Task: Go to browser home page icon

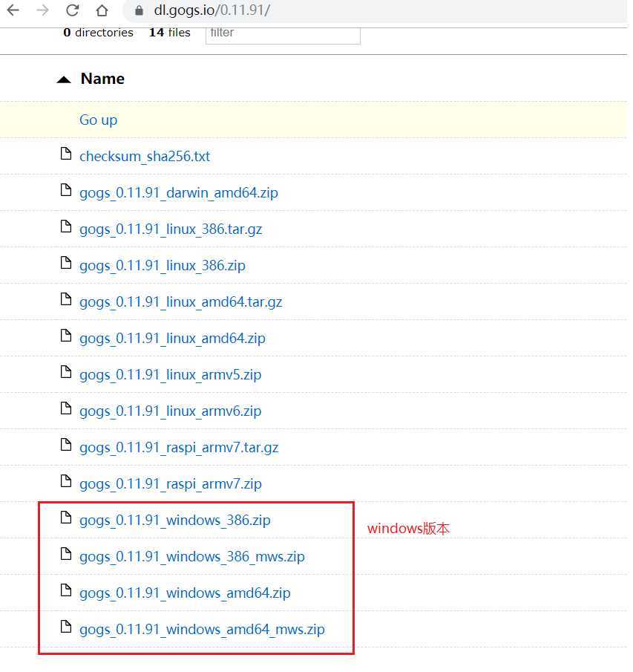Action: coord(102,10)
